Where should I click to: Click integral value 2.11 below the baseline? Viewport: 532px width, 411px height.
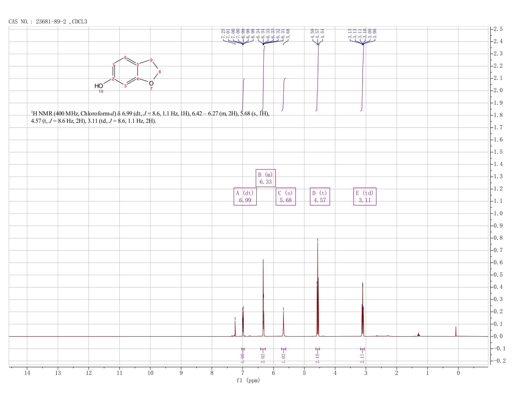(x=362, y=358)
